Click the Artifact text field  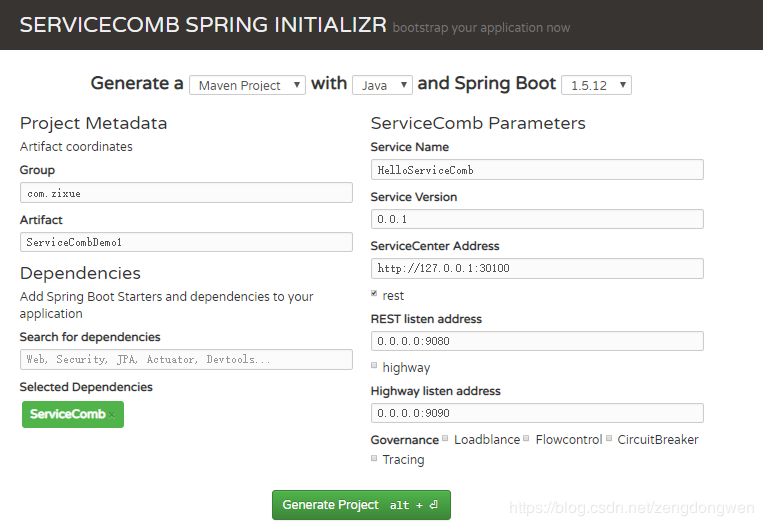186,242
